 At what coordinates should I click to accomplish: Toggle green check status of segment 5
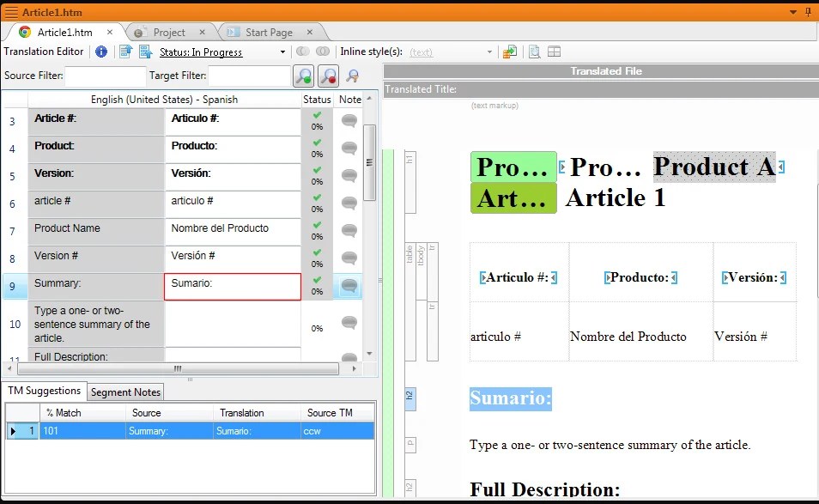point(317,170)
